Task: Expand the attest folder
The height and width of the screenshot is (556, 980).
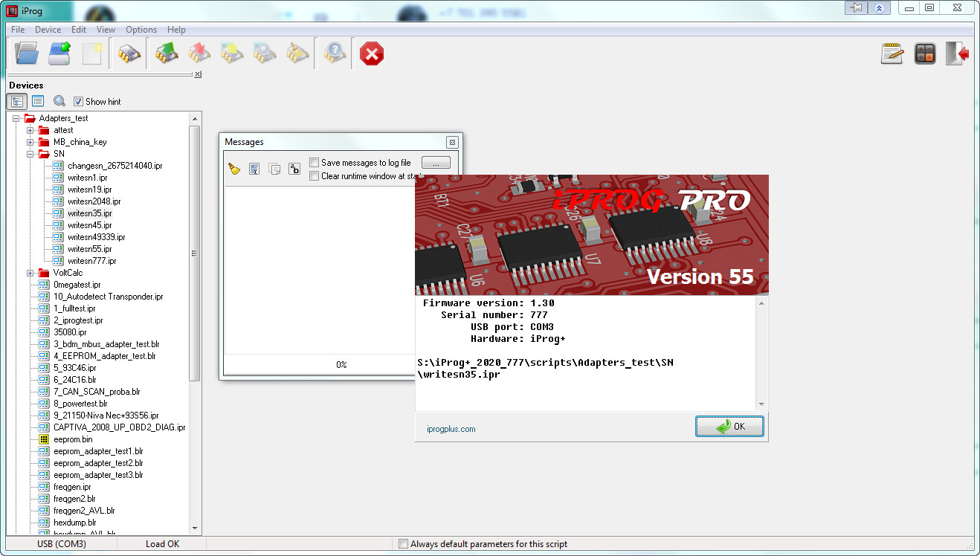Action: click(30, 130)
